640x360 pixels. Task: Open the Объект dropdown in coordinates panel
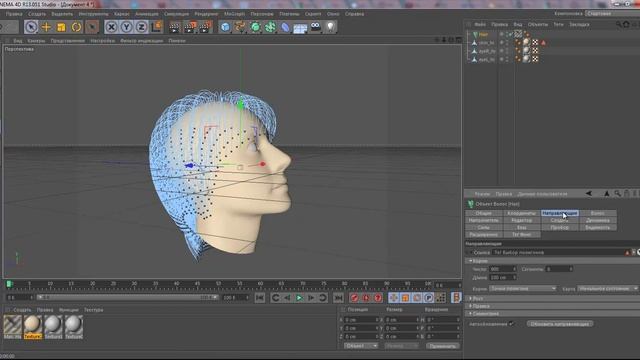361,346
